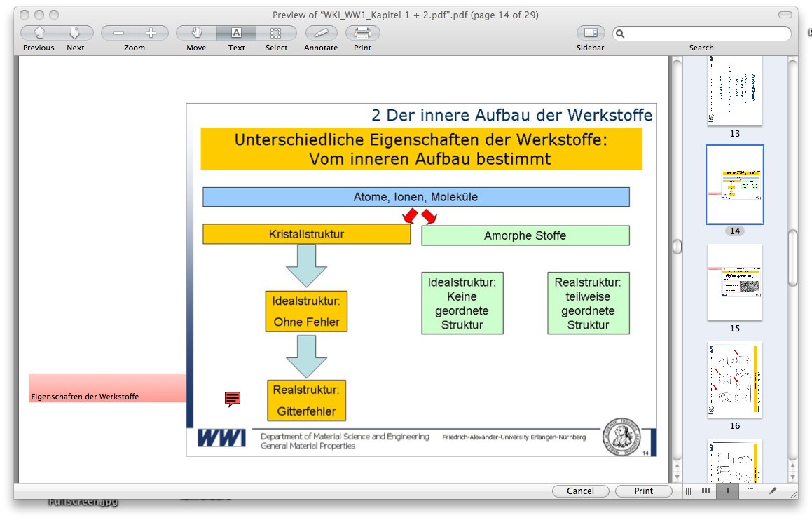Click the Print toolbar icon
The width and height of the screenshot is (812, 520).
(362, 33)
